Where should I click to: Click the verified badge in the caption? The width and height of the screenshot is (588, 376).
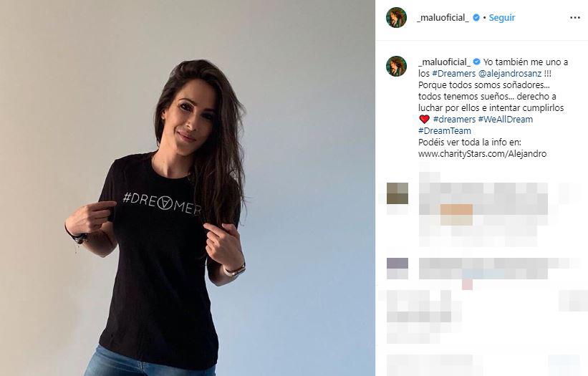click(476, 62)
